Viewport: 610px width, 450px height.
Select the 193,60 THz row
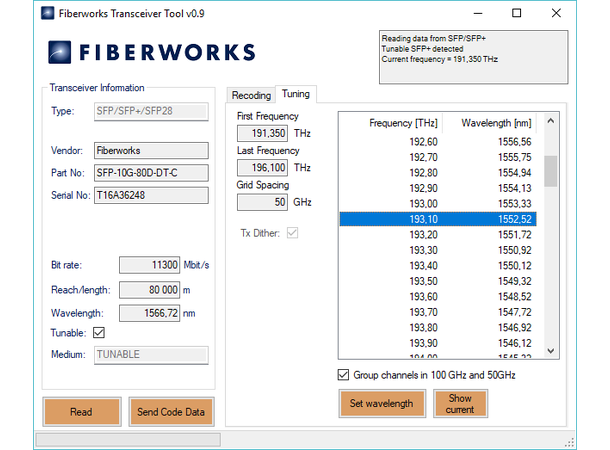[x=438, y=297]
